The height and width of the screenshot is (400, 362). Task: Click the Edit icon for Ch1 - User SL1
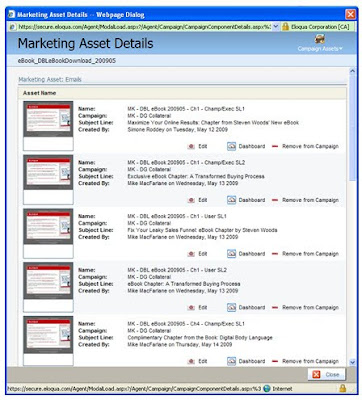[x=191, y=254]
